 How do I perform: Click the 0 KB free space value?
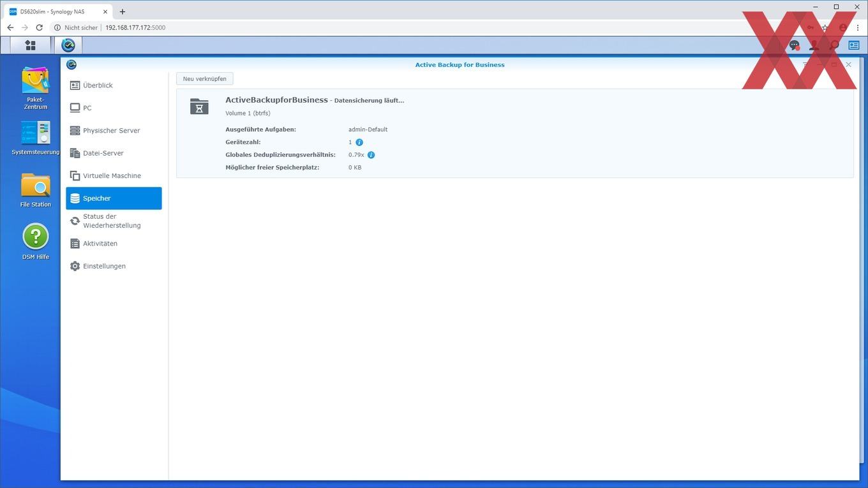(355, 168)
